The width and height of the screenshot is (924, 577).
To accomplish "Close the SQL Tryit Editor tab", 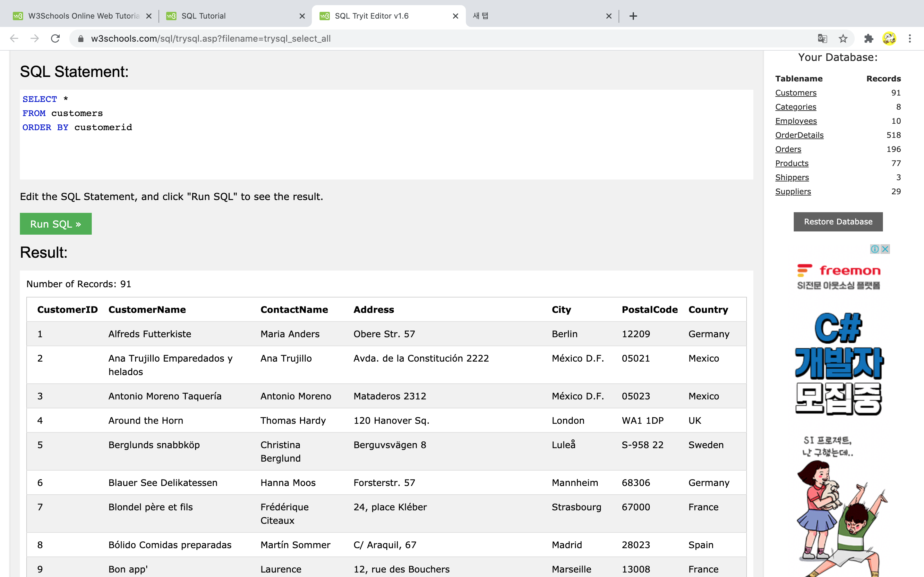I will (455, 16).
